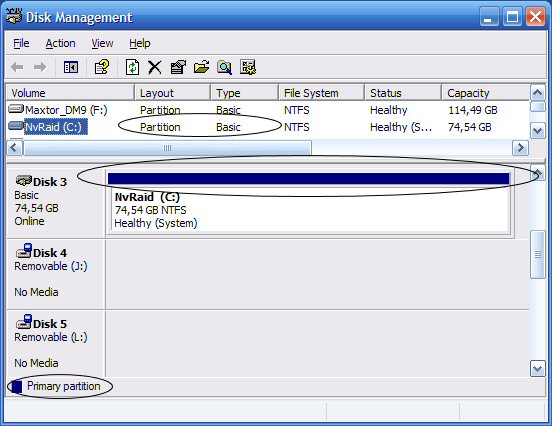Sort by the File System column header
This screenshot has height=426, width=552.
(x=321, y=93)
